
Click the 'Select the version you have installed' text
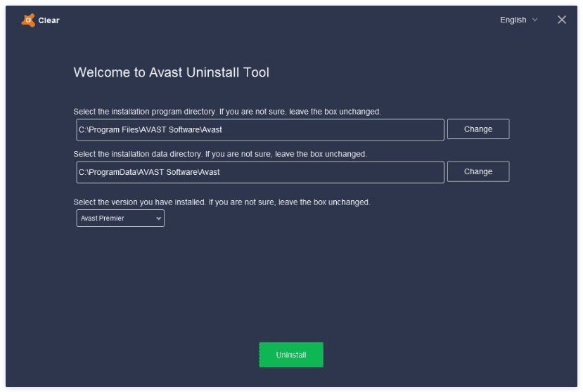click(222, 202)
